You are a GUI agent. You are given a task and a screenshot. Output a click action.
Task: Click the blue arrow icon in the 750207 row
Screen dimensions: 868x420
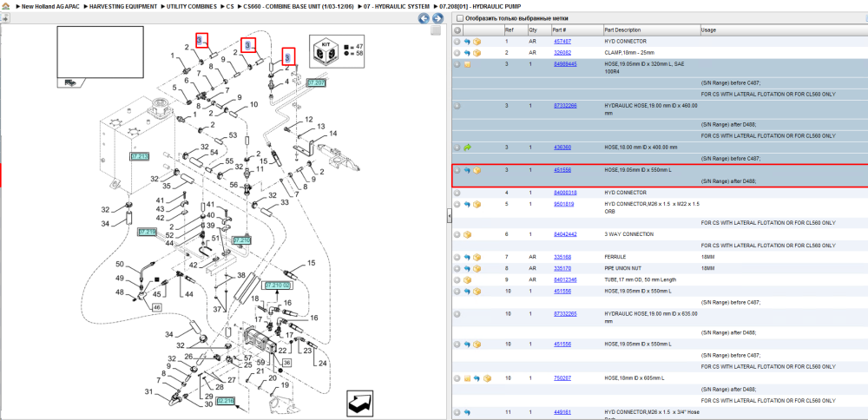[477, 378]
